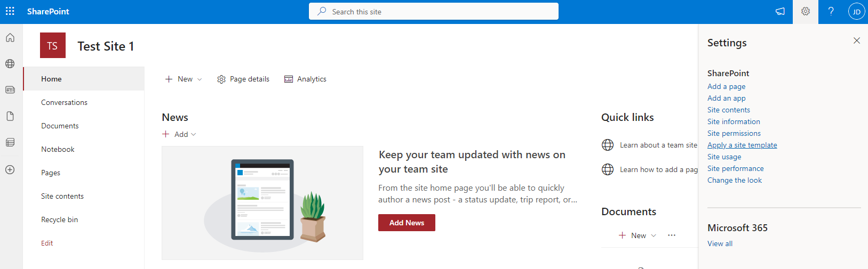Viewport: 868px width, 269px height.
Task: Open My lists icon in app bar
Action: [x=10, y=142]
